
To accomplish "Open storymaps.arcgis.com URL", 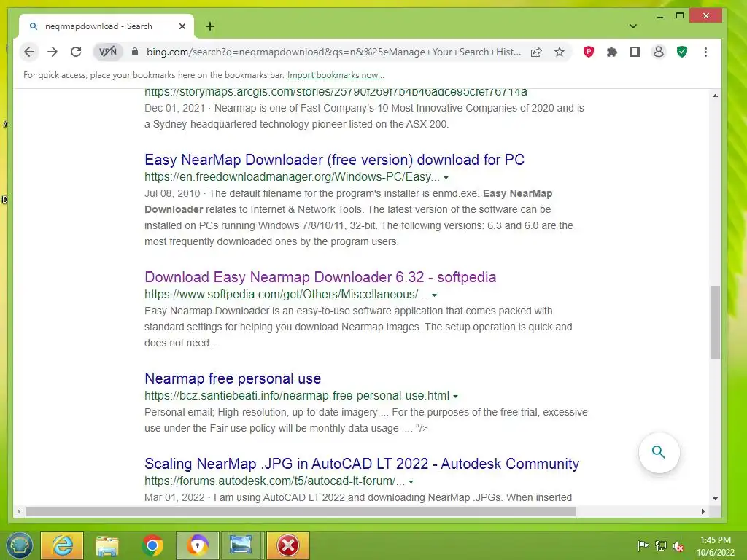I will [x=336, y=92].
